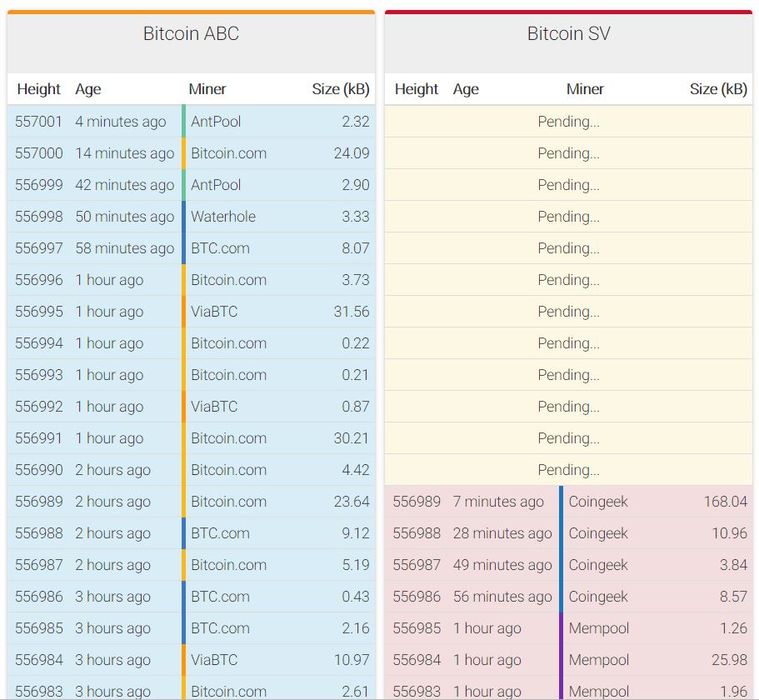
Task: Click the Age column header in Bitcoin ABC
Action: (87, 89)
